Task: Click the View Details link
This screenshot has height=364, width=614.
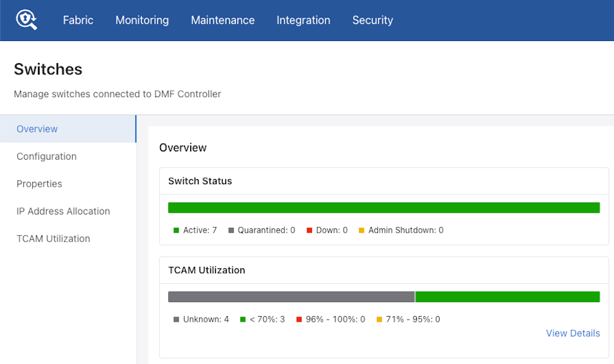Action: tap(573, 333)
